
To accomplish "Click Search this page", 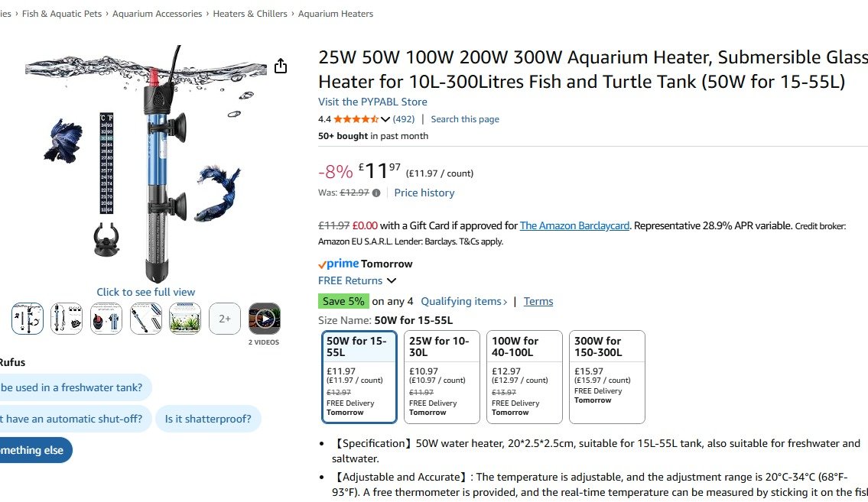I will click(x=465, y=119).
